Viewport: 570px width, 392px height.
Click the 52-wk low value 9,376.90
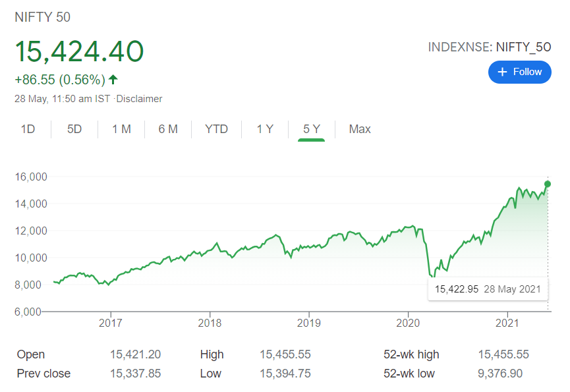(500, 374)
